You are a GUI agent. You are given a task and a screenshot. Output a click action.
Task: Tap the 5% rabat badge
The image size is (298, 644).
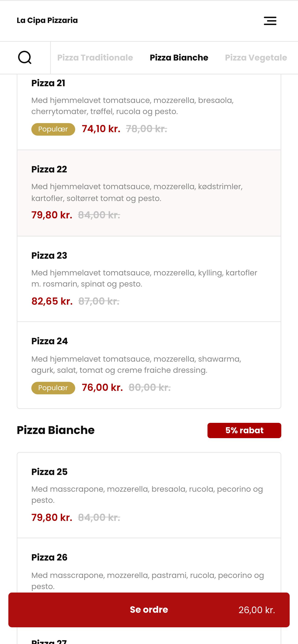coord(244,430)
